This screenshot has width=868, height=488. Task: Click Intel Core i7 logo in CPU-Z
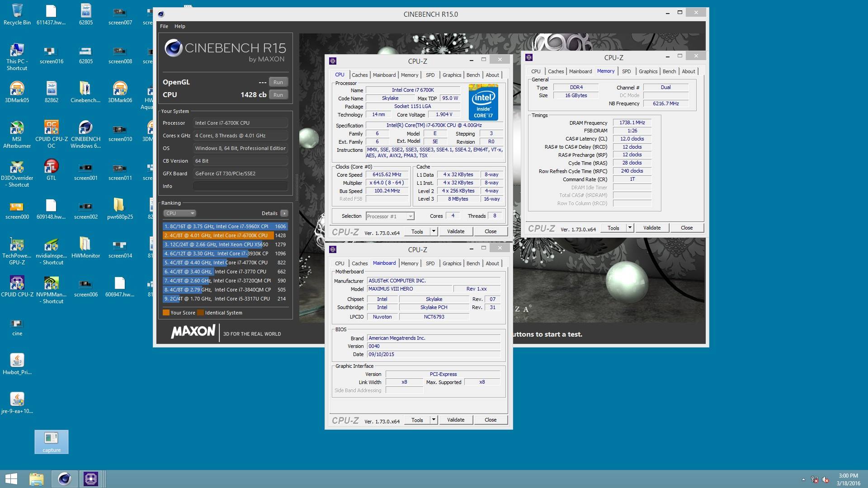[483, 102]
